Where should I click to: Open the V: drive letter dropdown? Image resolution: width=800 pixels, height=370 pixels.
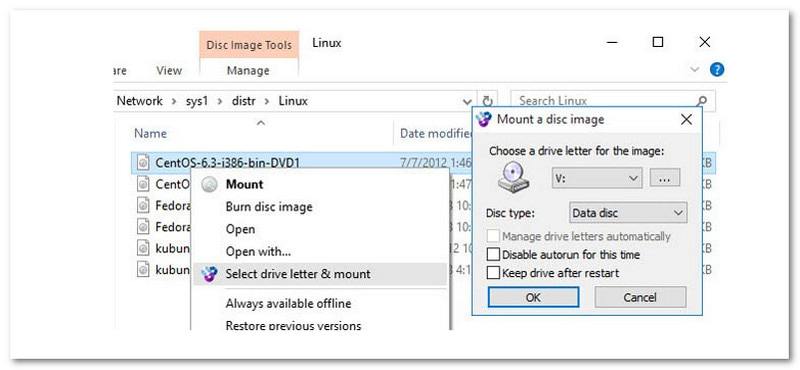[596, 178]
